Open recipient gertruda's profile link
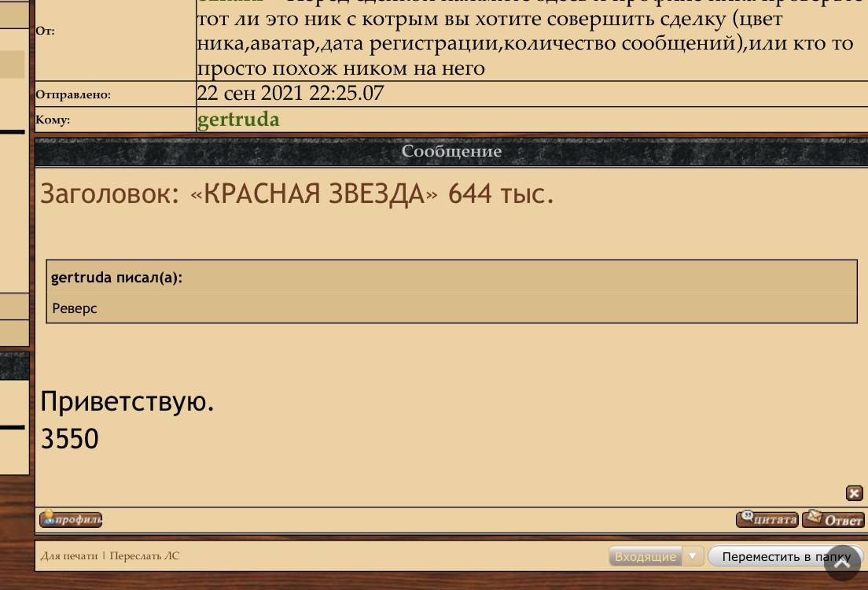Image resolution: width=868 pixels, height=590 pixels. coord(238,120)
